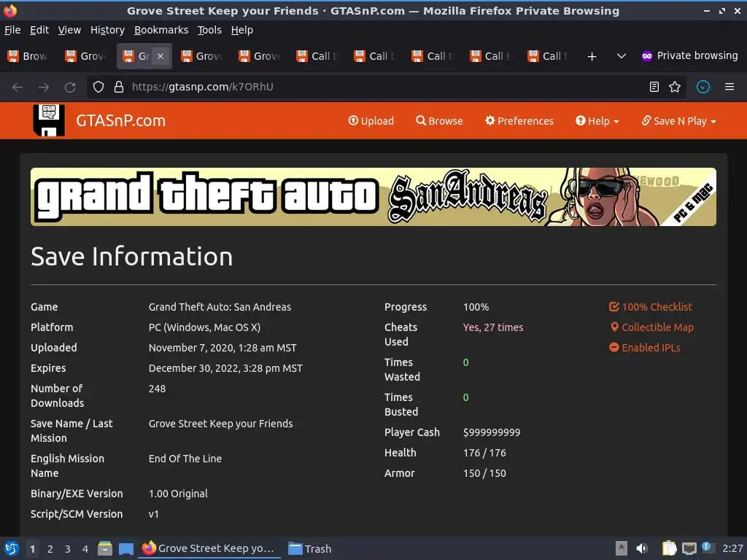Open the Collectible Map link

[651, 327]
